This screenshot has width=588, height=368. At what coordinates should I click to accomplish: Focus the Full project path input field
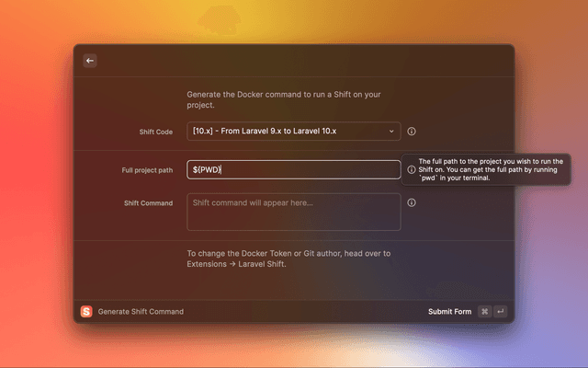tap(294, 170)
